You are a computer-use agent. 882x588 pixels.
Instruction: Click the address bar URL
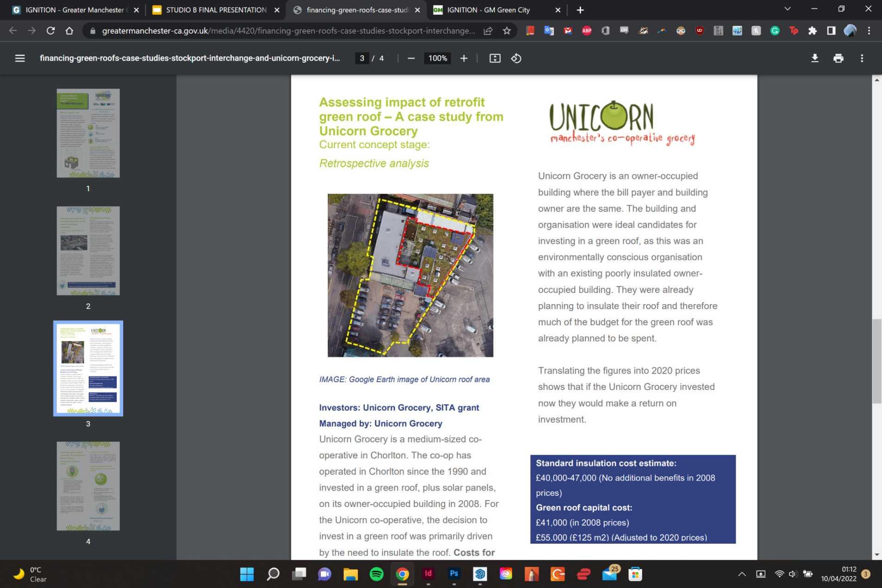288,31
